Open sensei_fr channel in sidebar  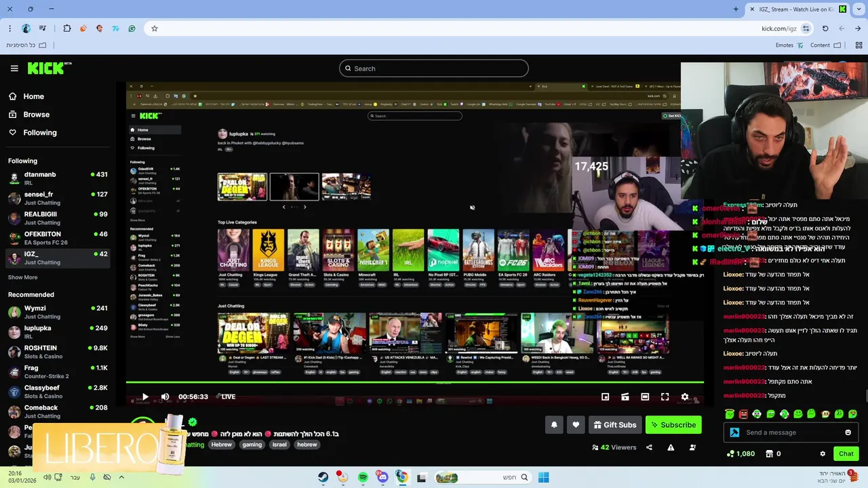point(58,198)
